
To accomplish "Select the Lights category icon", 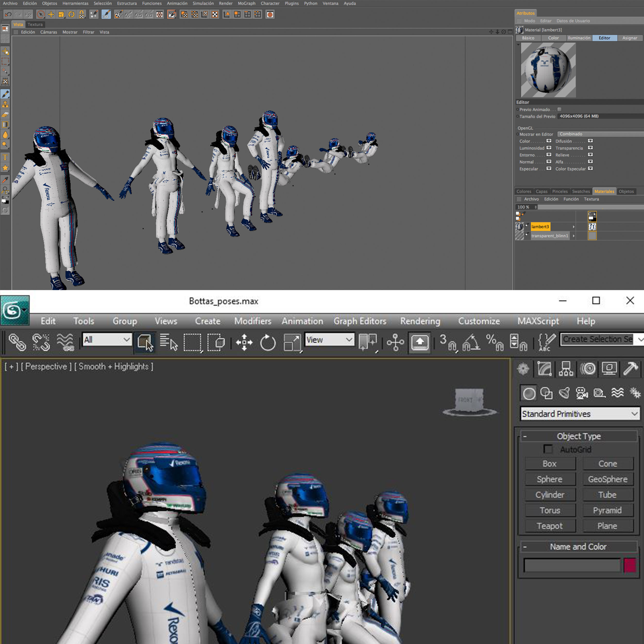I will (x=564, y=393).
